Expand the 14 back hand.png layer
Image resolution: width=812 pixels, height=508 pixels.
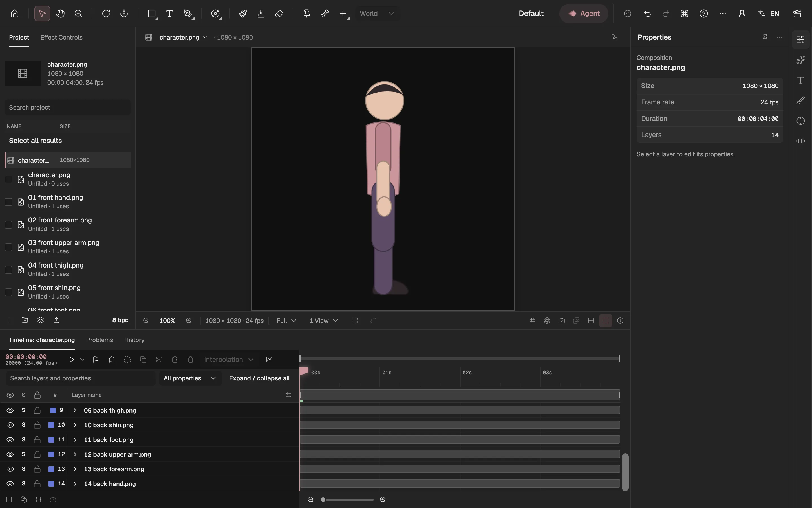(75, 483)
